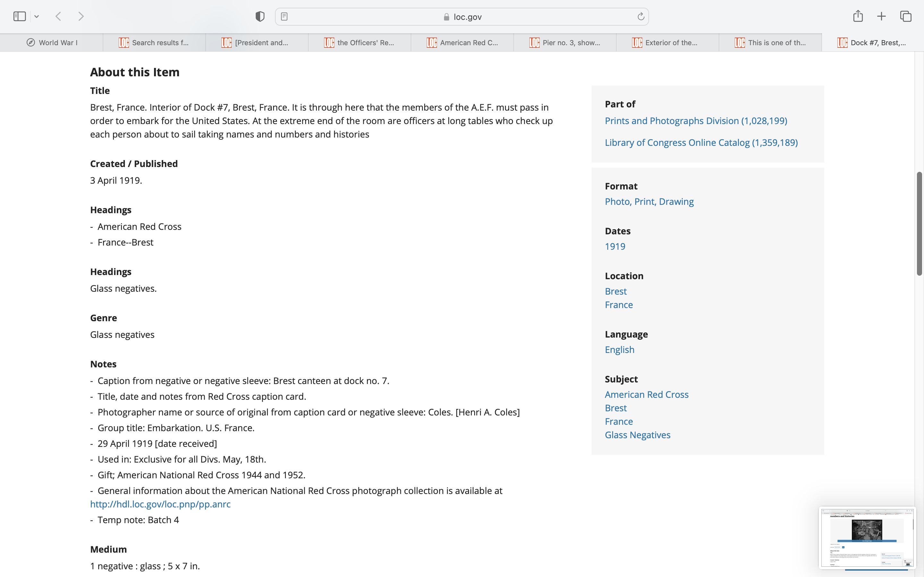Switch to the World War I tab
The width and height of the screenshot is (924, 577).
pyautogui.click(x=52, y=43)
